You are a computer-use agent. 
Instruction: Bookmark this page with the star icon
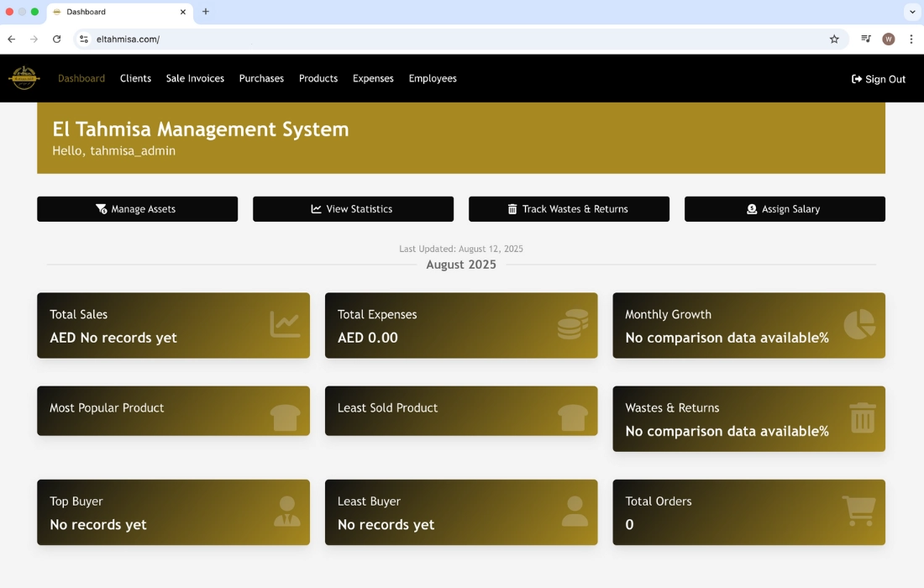tap(834, 39)
